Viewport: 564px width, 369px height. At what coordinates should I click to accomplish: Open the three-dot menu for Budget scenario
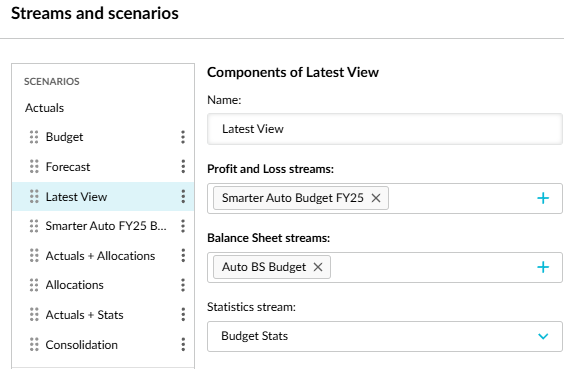coord(183,137)
